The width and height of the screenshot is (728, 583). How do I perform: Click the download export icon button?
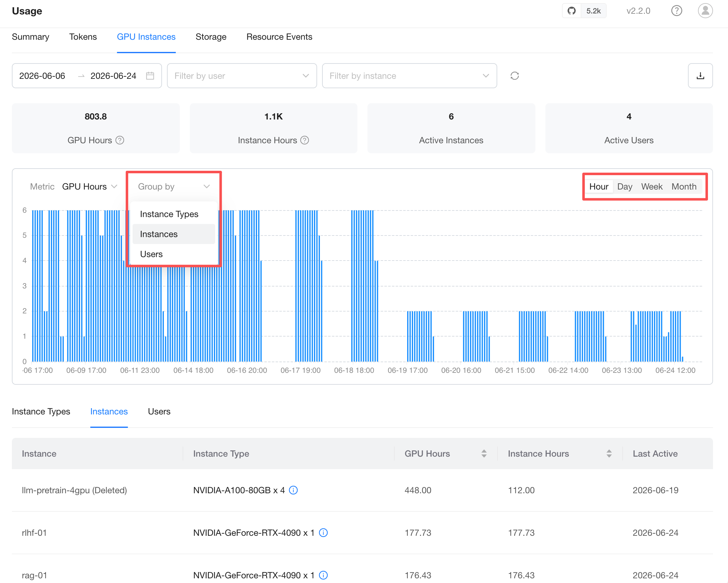[700, 76]
